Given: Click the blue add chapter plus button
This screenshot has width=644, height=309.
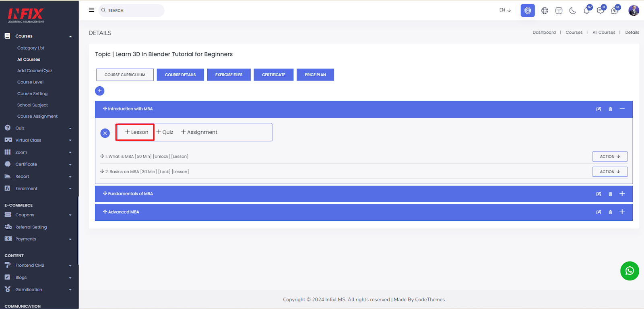Looking at the screenshot, I should coord(100,91).
